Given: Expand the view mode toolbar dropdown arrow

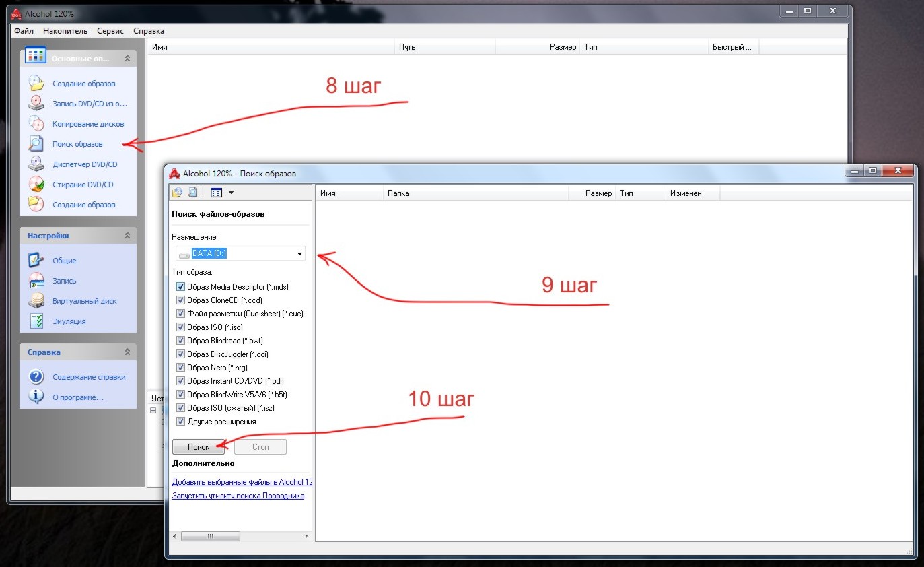Looking at the screenshot, I should click(x=231, y=193).
